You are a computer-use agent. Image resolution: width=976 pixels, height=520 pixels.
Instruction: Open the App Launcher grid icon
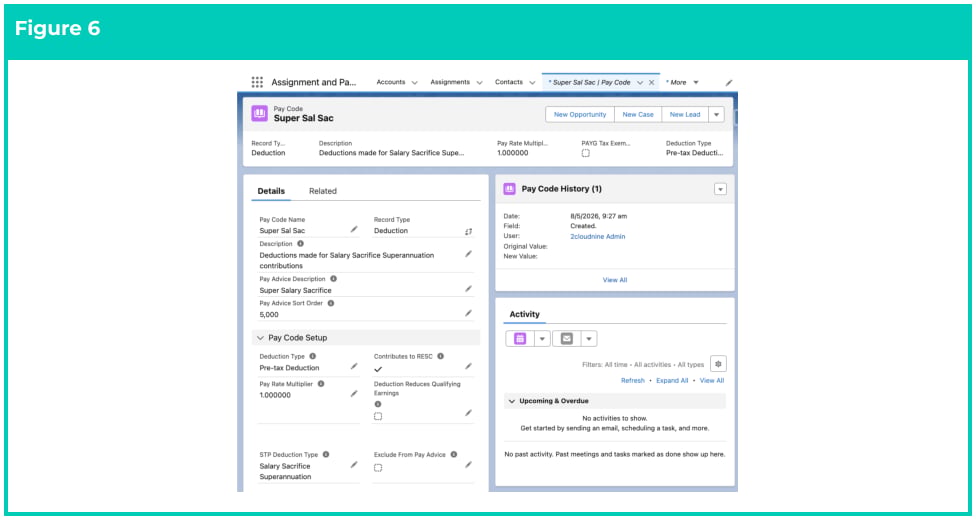pyautogui.click(x=257, y=82)
